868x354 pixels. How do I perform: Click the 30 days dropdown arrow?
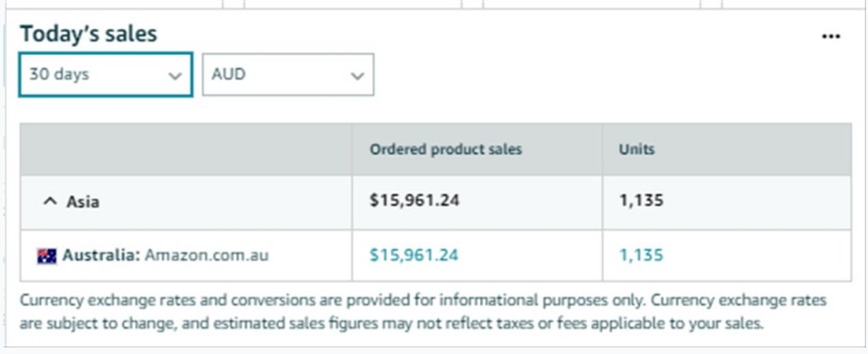(x=175, y=75)
